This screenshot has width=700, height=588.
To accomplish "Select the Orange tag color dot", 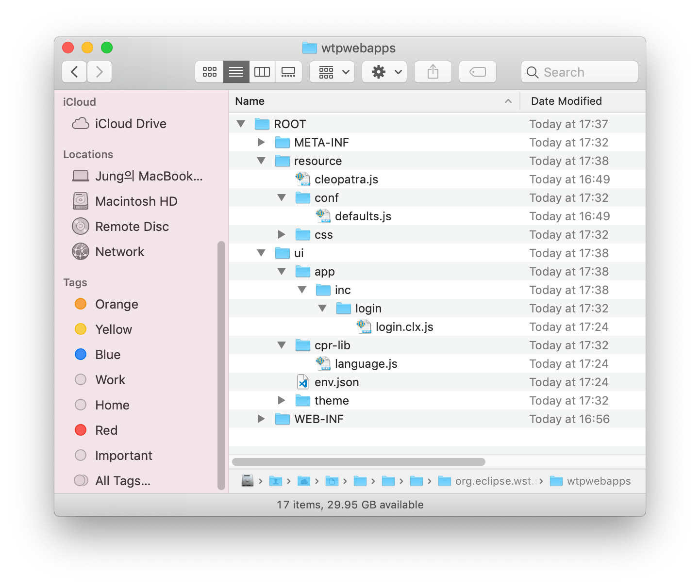I will click(81, 304).
